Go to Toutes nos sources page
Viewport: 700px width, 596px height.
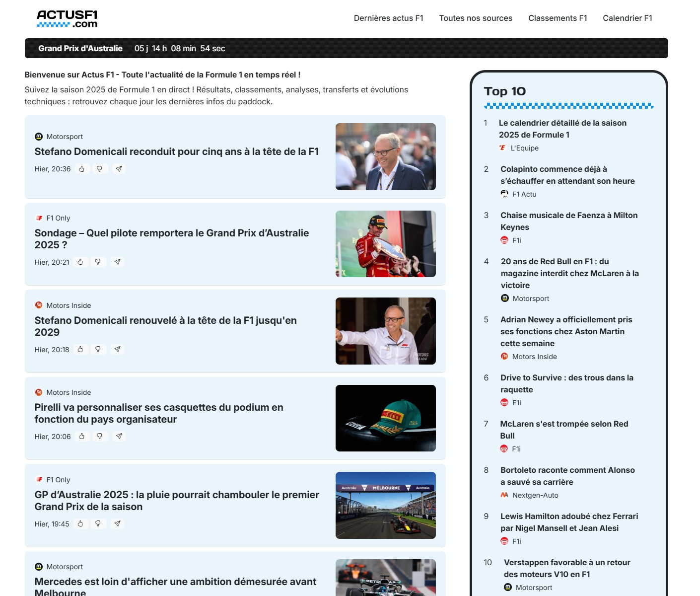(x=475, y=18)
